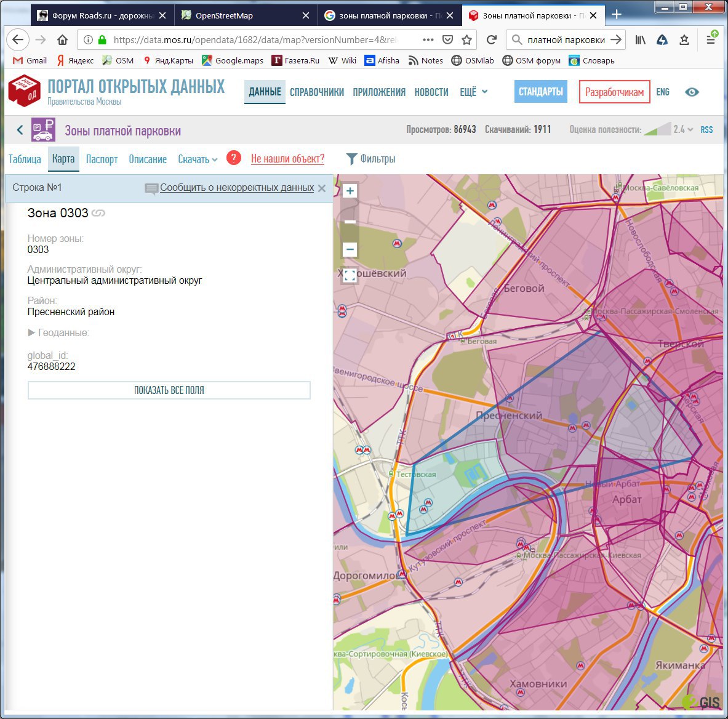Zoom in on the map

point(350,191)
